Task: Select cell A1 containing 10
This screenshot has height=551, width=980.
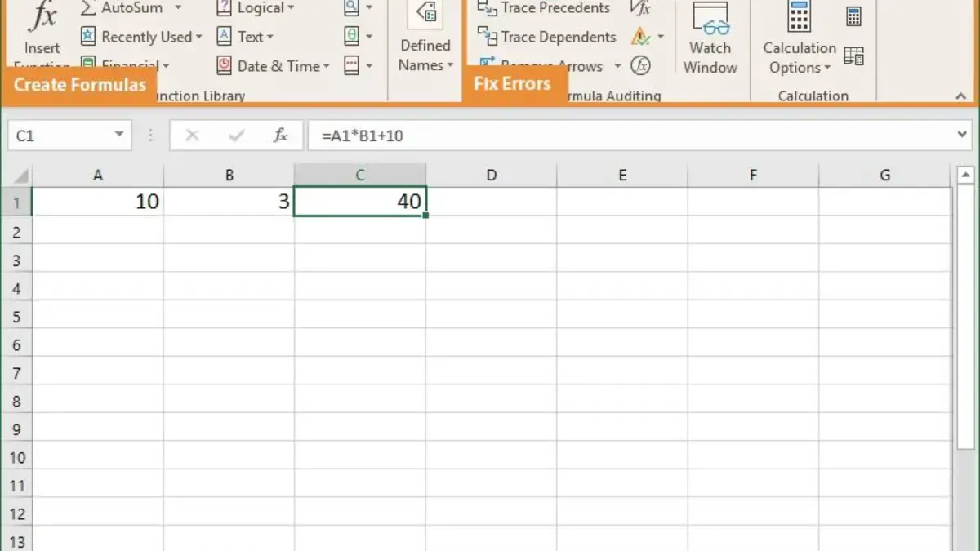Action: coord(98,202)
